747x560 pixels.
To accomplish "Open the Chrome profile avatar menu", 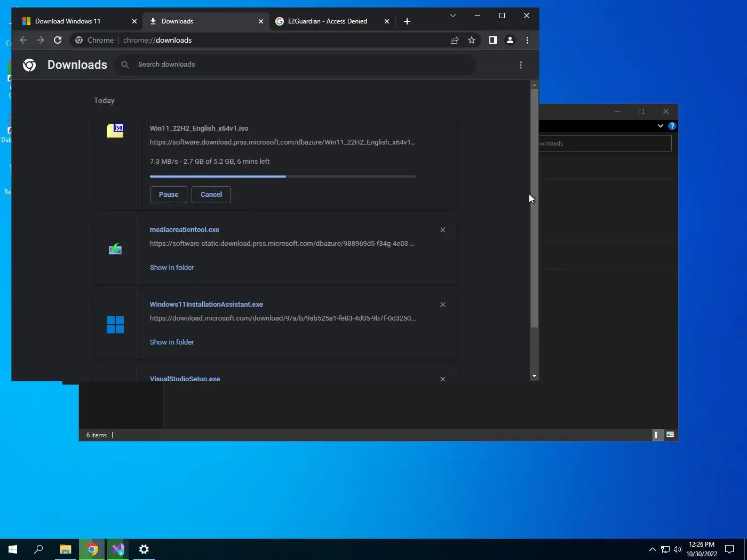I will click(x=510, y=40).
